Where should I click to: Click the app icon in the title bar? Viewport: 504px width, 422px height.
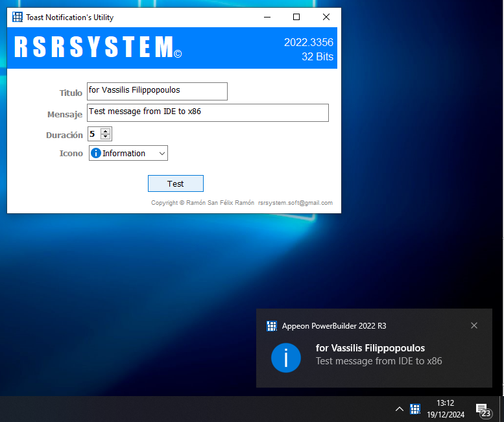(18, 18)
